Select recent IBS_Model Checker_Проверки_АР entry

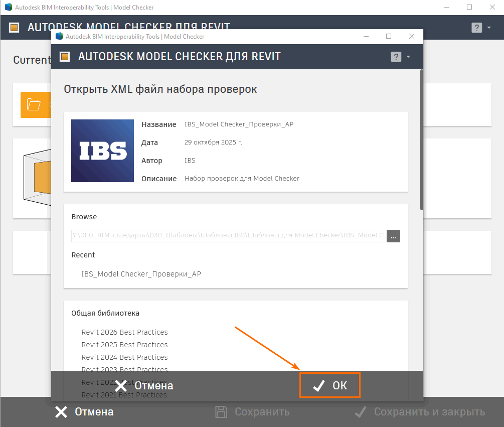(141, 274)
